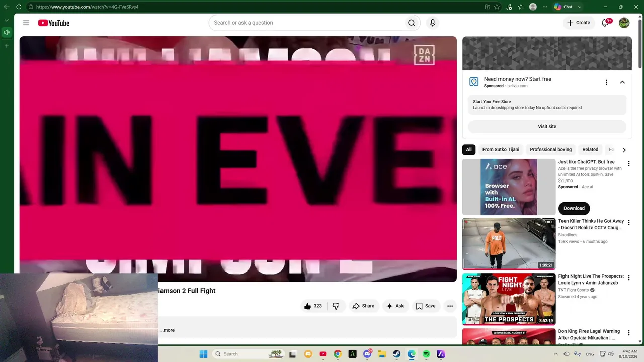The width and height of the screenshot is (644, 362).
Task: Expand the vertical tabs chevron
Action: pyautogui.click(x=7, y=20)
